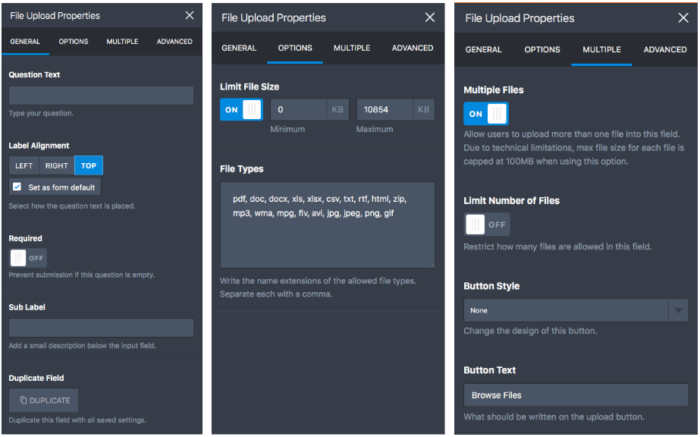Click the Sub Label input field
This screenshot has height=437, width=700.
[101, 328]
